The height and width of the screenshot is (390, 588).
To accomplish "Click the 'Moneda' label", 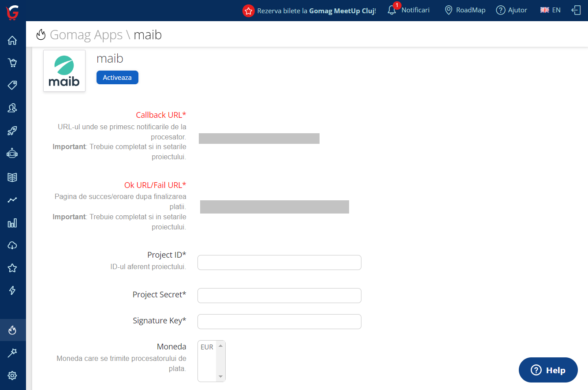I will [x=171, y=346].
